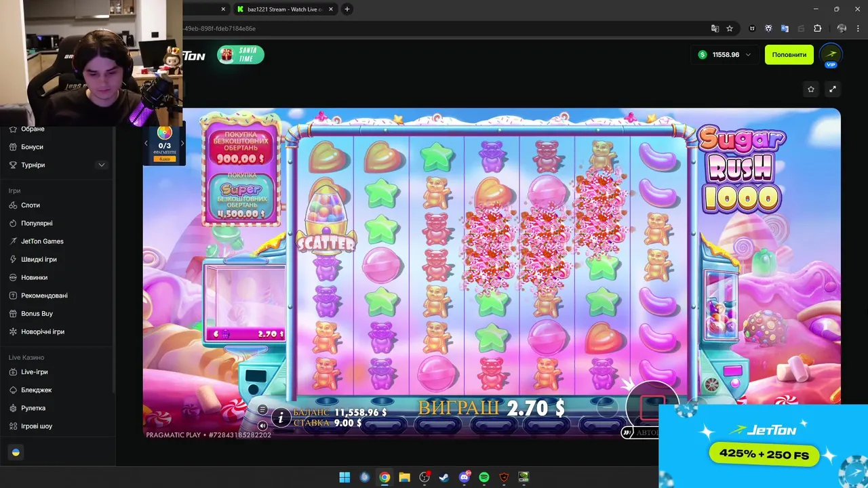Open Discord from taskbar
This screenshot has height=488, width=868.
(x=465, y=477)
